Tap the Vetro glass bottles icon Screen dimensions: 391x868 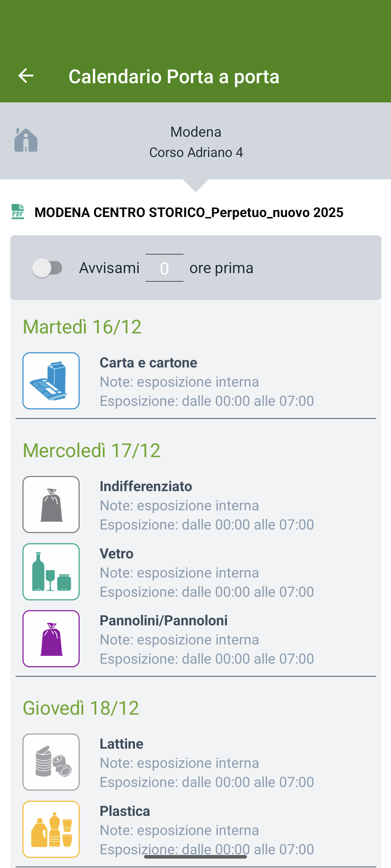[x=51, y=572]
